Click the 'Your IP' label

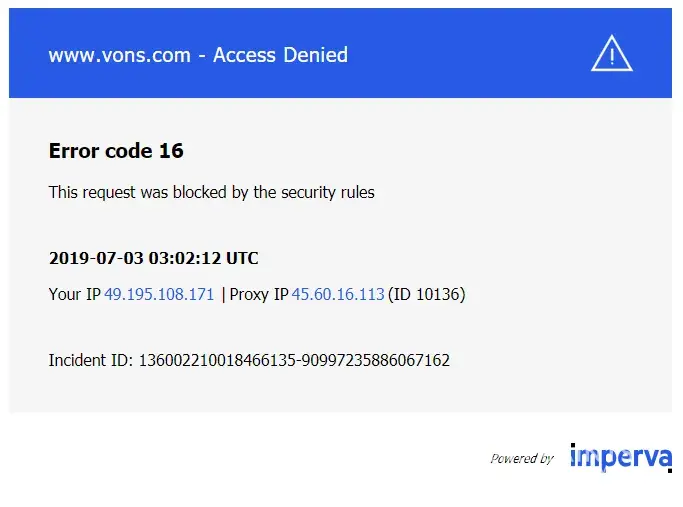(74, 295)
